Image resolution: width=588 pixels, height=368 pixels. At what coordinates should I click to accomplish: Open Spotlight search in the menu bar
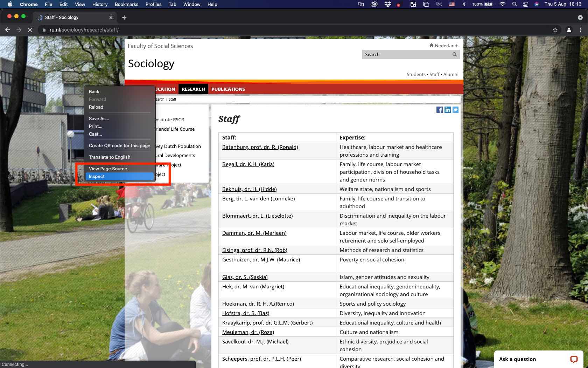click(514, 4)
